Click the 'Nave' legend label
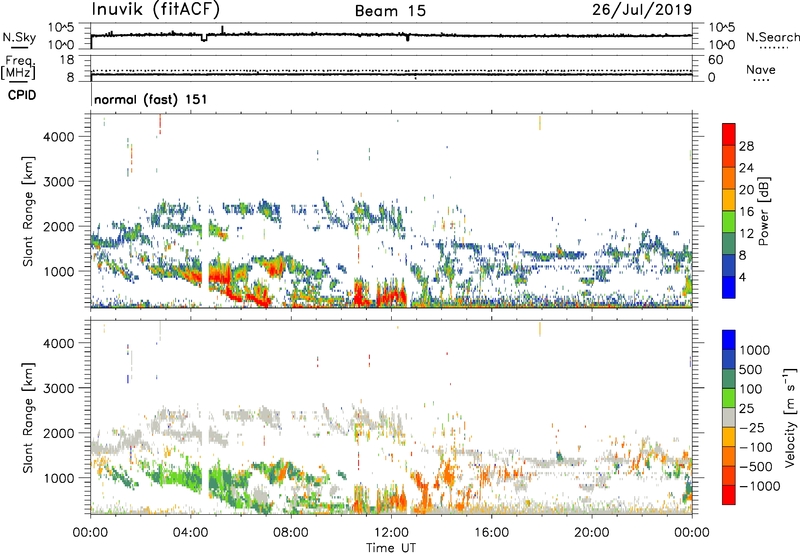This screenshot has width=800, height=554. (760, 70)
